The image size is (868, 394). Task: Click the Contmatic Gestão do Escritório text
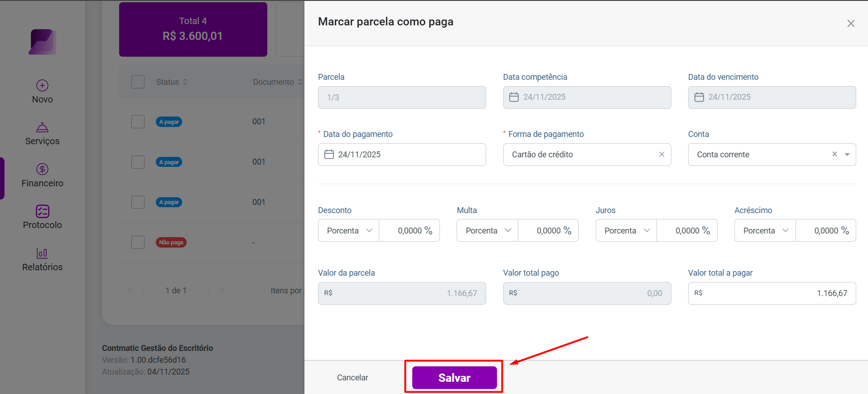[158, 348]
